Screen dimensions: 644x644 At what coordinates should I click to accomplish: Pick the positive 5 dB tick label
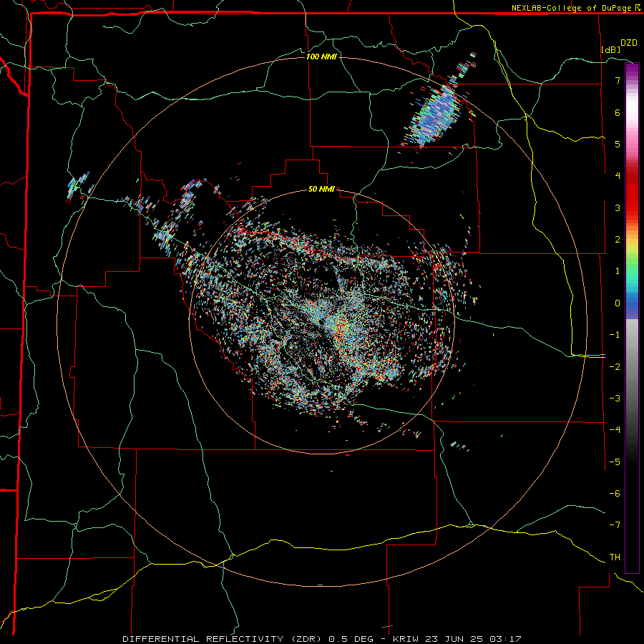[618, 144]
